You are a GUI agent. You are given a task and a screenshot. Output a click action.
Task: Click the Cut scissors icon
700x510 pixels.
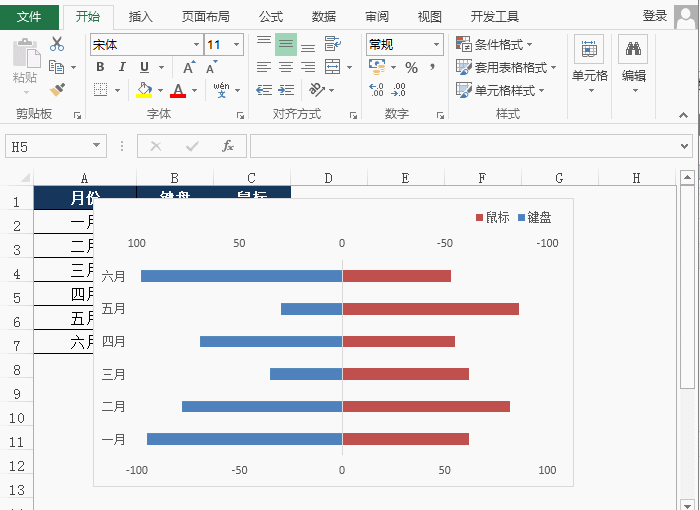57,44
